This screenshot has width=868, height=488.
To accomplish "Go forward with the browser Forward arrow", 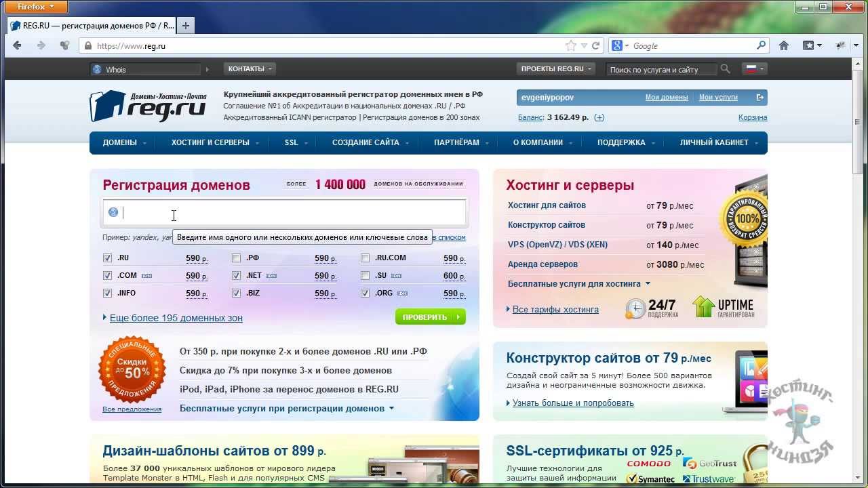I will tap(41, 45).
